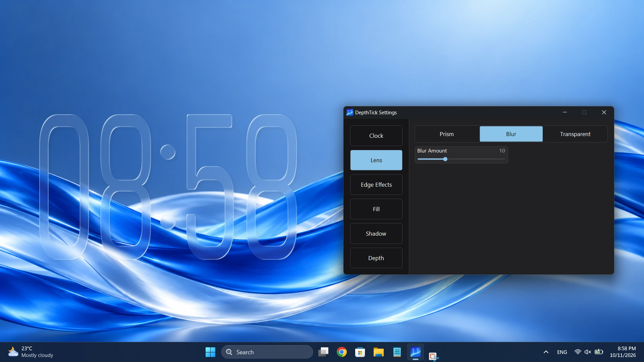Image resolution: width=644 pixels, height=362 pixels.
Task: Click the battery status icon
Action: 599,352
